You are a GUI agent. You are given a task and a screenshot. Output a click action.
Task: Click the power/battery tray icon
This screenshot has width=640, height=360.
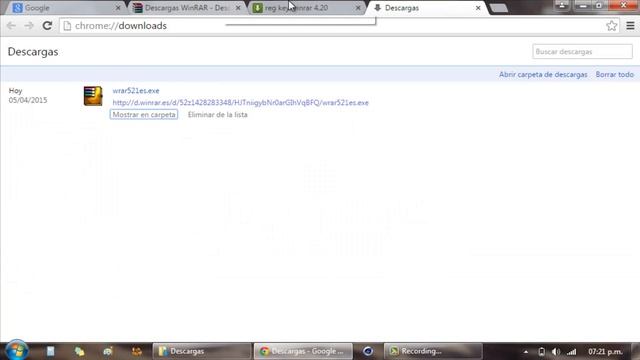(541, 351)
